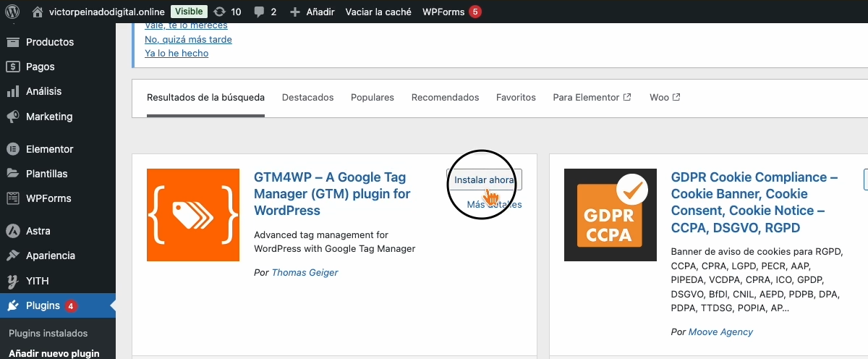Click the GTM4WP orange plugin thumbnail

(x=193, y=215)
